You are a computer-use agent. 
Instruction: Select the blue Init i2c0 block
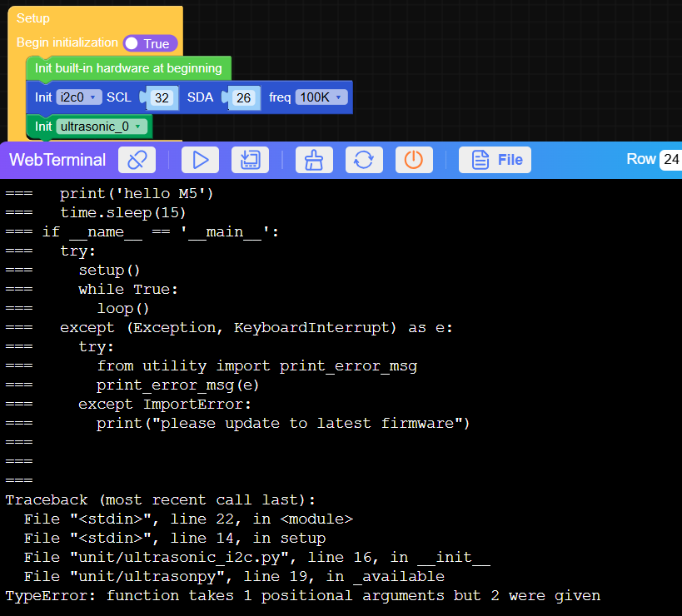[43, 97]
